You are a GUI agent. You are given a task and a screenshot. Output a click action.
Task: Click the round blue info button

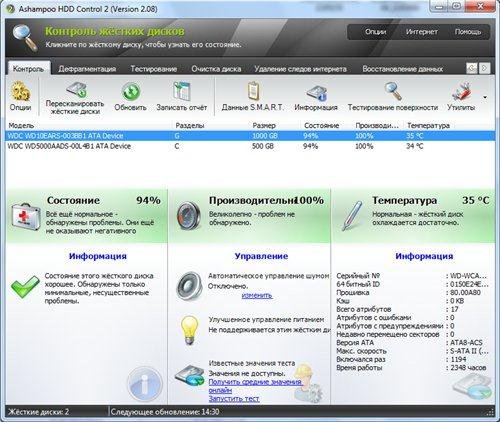pos(144,384)
